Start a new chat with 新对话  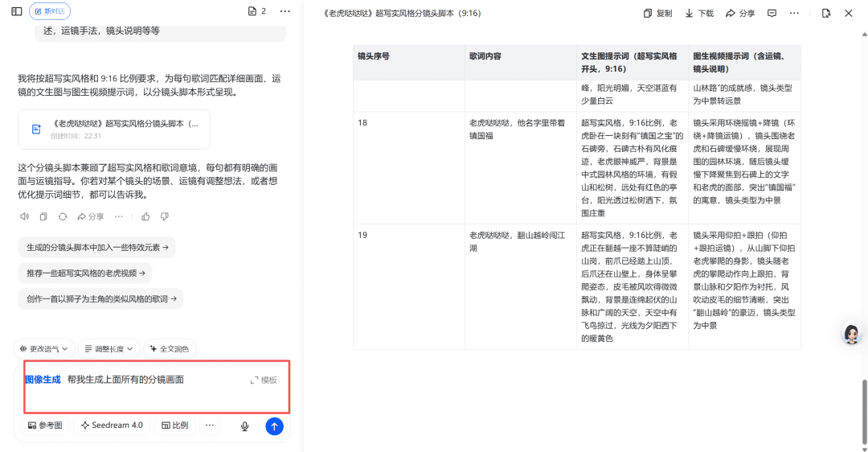pyautogui.click(x=50, y=11)
